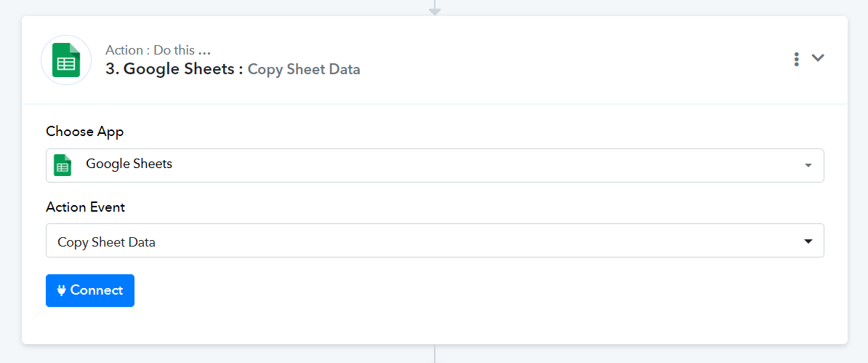Click the "Choose App" field label
The height and width of the screenshot is (363, 868).
[85, 132]
